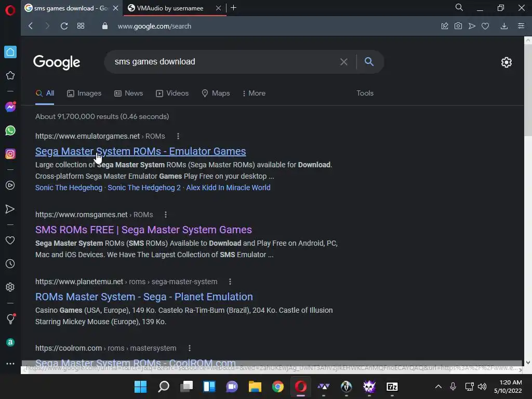532x399 pixels.
Task: Open Alex Kidd In Miracle World sitelink
Action: 229,188
